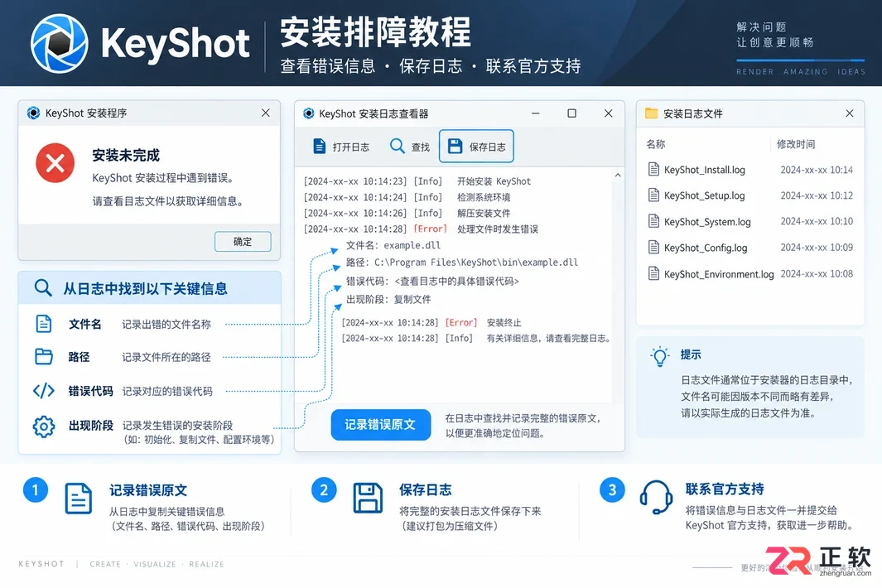Click the document icon next to 文件名

pyautogui.click(x=44, y=324)
